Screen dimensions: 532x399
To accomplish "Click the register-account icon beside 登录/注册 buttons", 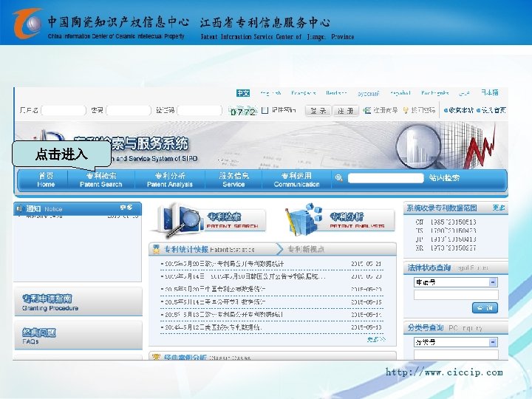I will pyautogui.click(x=366, y=110).
